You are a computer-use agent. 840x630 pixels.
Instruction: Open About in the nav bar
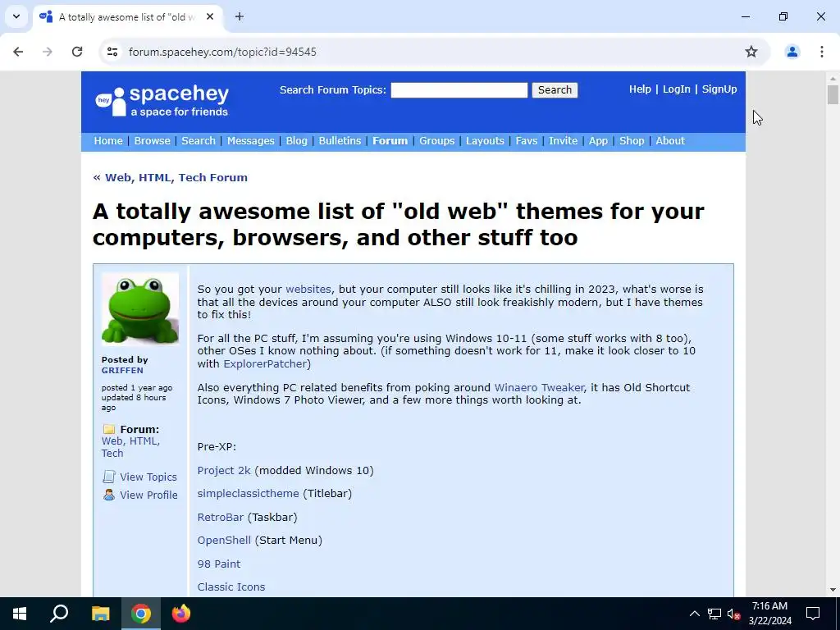click(x=670, y=141)
